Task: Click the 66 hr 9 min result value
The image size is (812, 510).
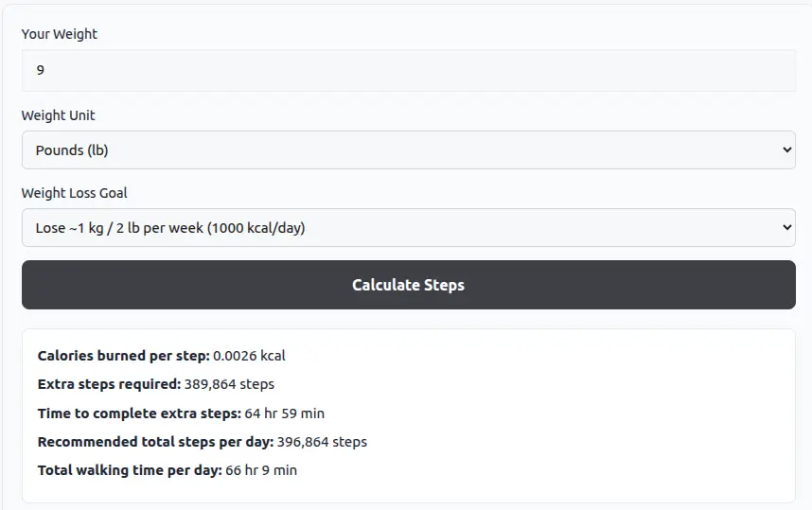Action: tap(261, 470)
